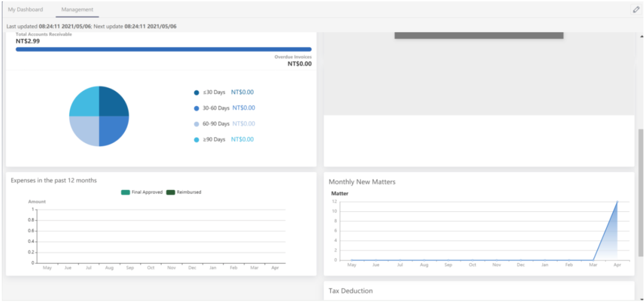Open the 30-60 Days NT$0.00 amount
644x302 pixels.
(x=243, y=108)
